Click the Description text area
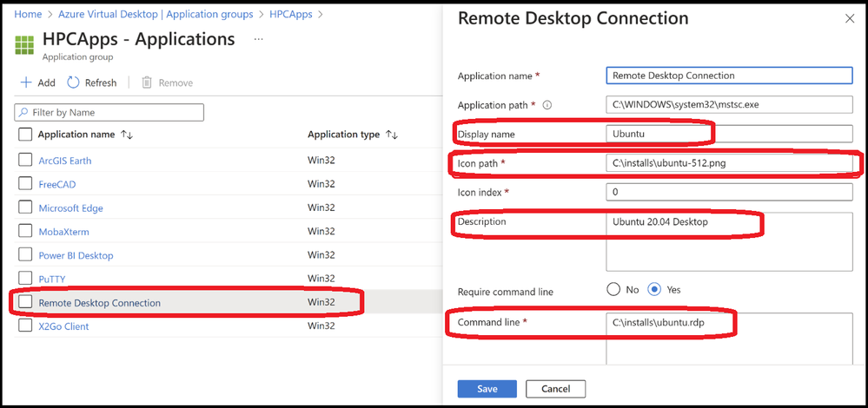Viewport: 868px width, 408px height. pos(729,241)
